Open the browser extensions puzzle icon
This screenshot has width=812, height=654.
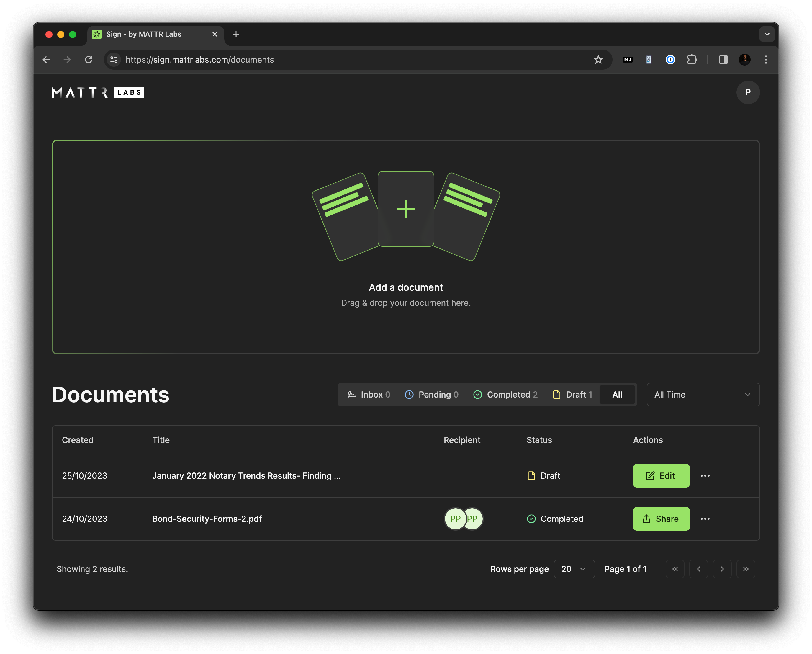tap(692, 60)
